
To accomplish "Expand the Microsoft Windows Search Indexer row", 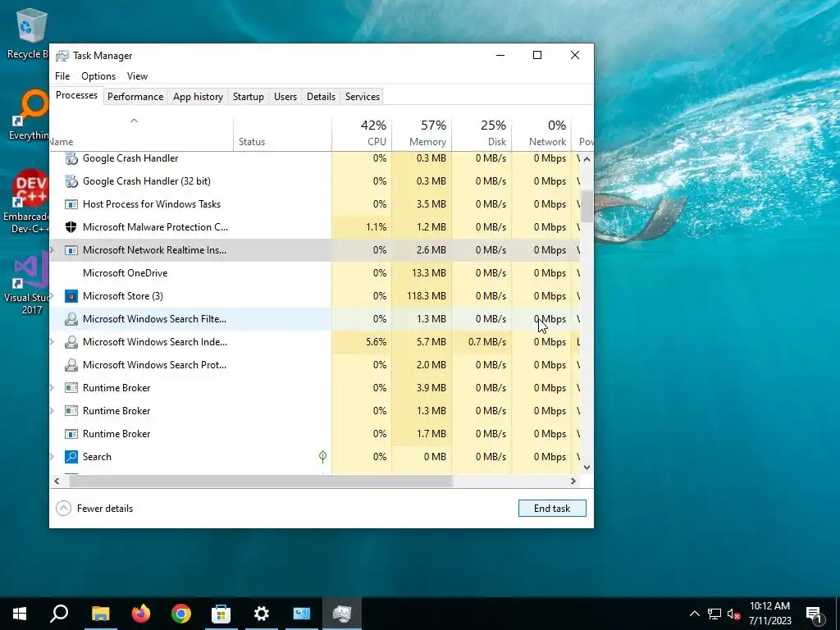I will [52, 342].
